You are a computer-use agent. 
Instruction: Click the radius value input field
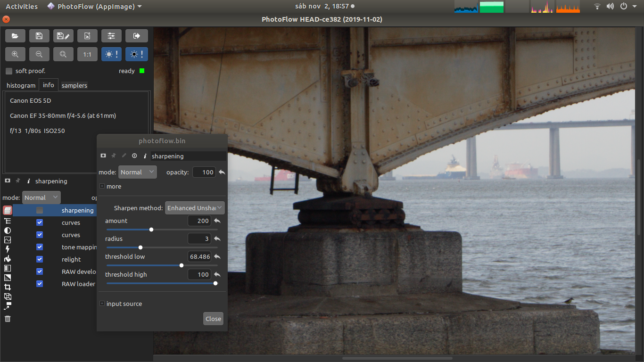[x=199, y=239]
